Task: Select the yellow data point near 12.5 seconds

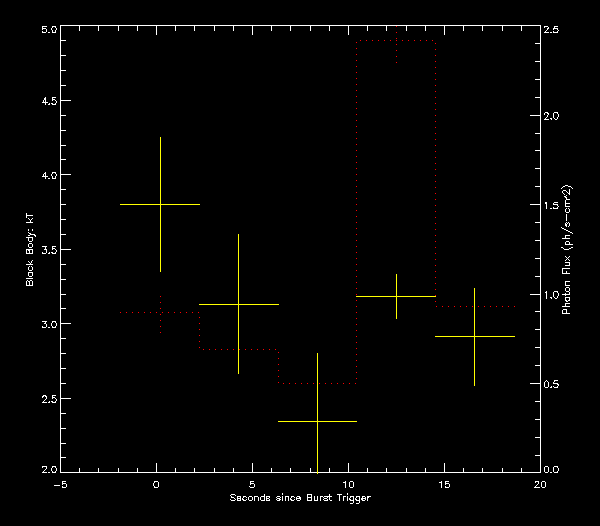Action: (396, 296)
